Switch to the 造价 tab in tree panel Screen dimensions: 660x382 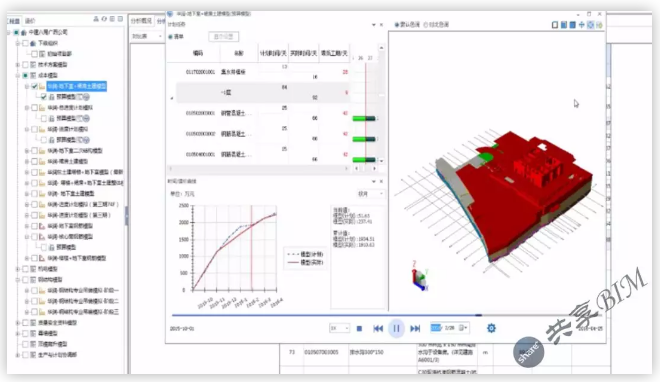30,21
